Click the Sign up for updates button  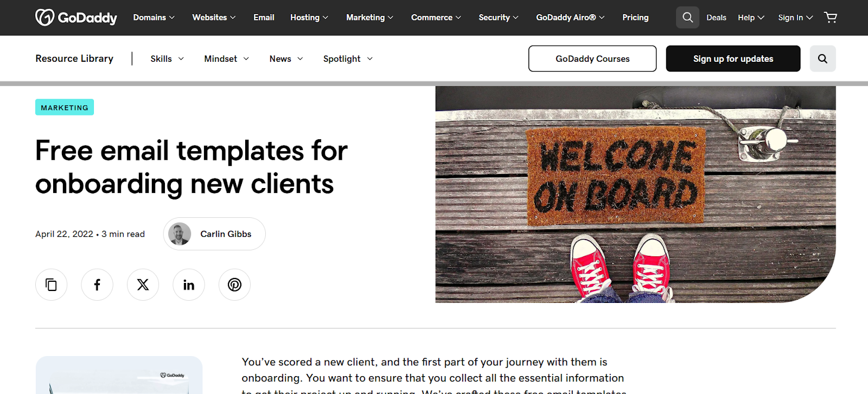[x=732, y=58]
